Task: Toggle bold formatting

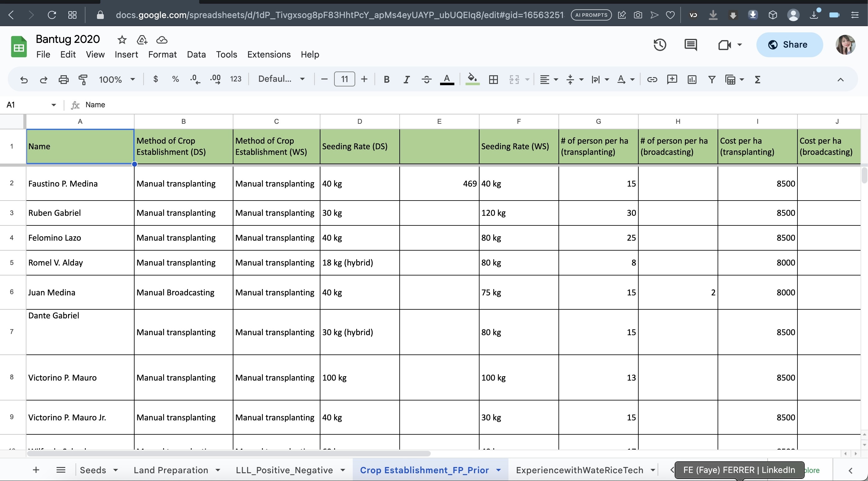Action: (387, 80)
